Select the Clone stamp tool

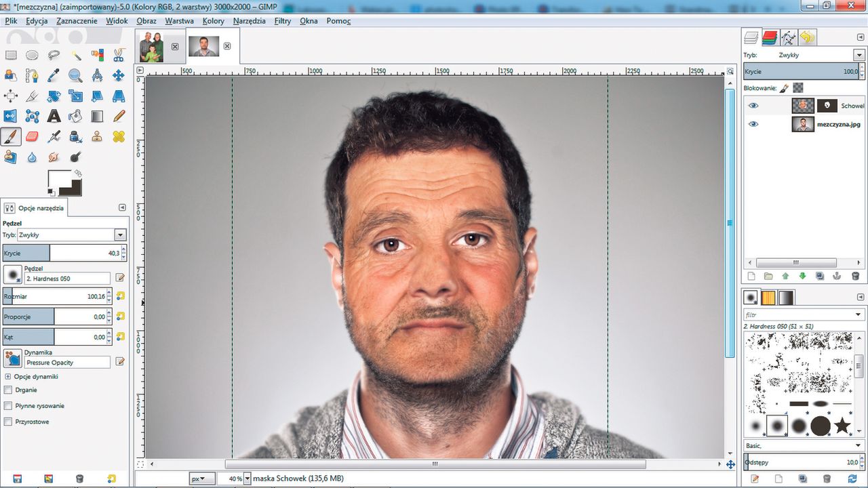(98, 136)
